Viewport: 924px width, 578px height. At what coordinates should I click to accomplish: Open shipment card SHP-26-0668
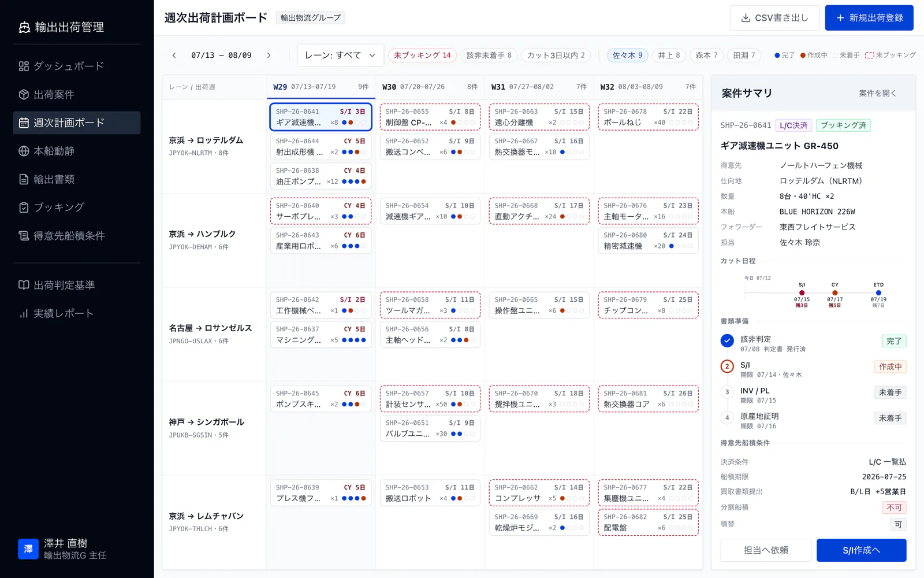[x=539, y=211]
